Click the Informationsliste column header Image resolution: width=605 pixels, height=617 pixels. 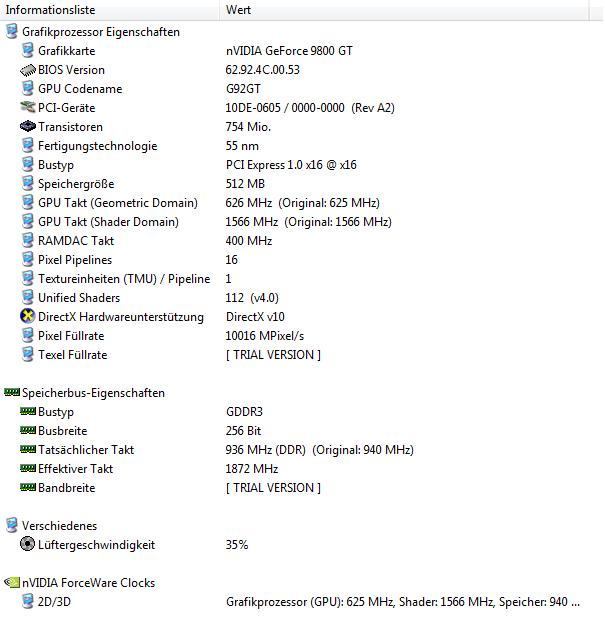[x=110, y=10]
